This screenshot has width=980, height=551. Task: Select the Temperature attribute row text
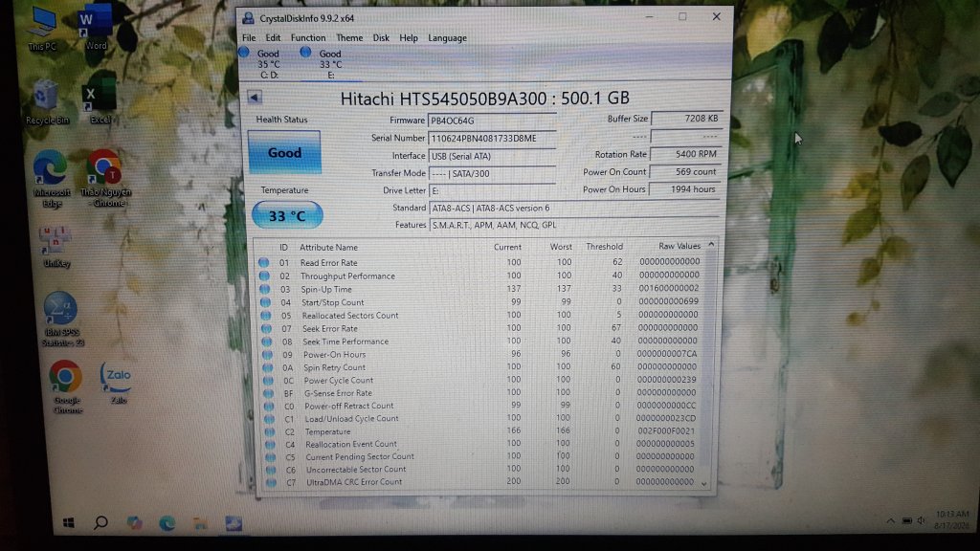coord(327,431)
